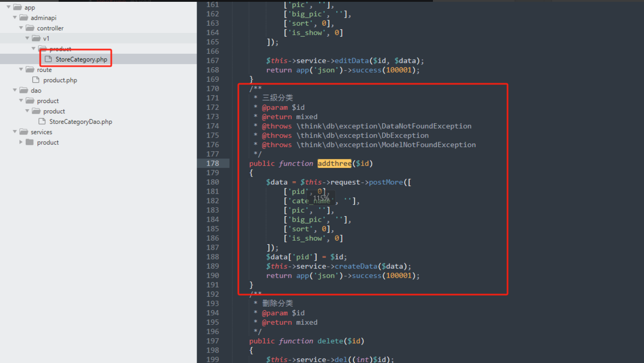Image resolution: width=644 pixels, height=363 pixels.
Task: Click line number 191 in the gutter
Action: [212, 285]
